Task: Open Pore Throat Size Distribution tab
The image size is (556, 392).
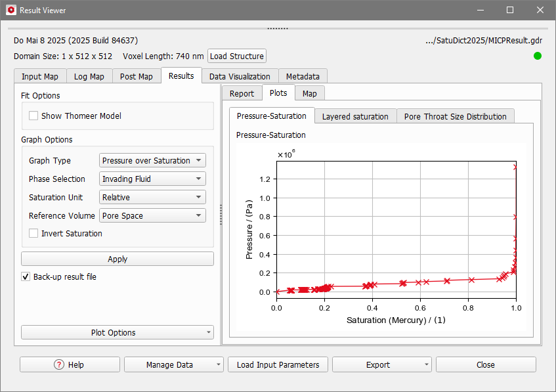Action: click(x=456, y=116)
